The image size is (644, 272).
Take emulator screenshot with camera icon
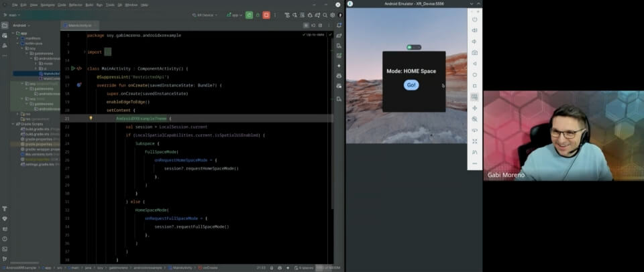(474, 52)
